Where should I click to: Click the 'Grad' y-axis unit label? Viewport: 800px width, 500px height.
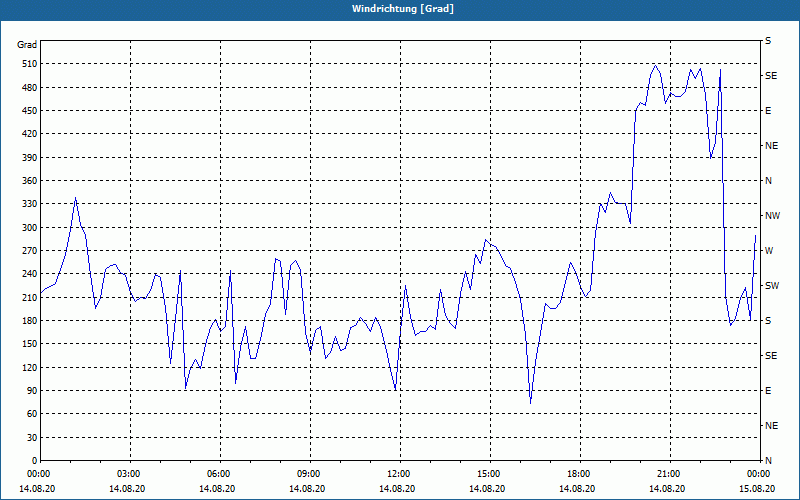point(27,45)
